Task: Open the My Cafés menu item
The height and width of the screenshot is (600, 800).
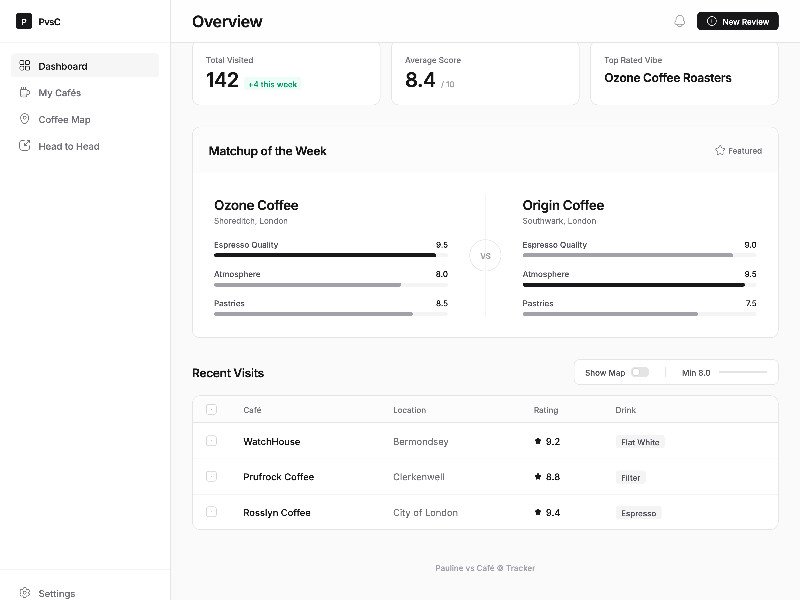Action: pos(60,93)
